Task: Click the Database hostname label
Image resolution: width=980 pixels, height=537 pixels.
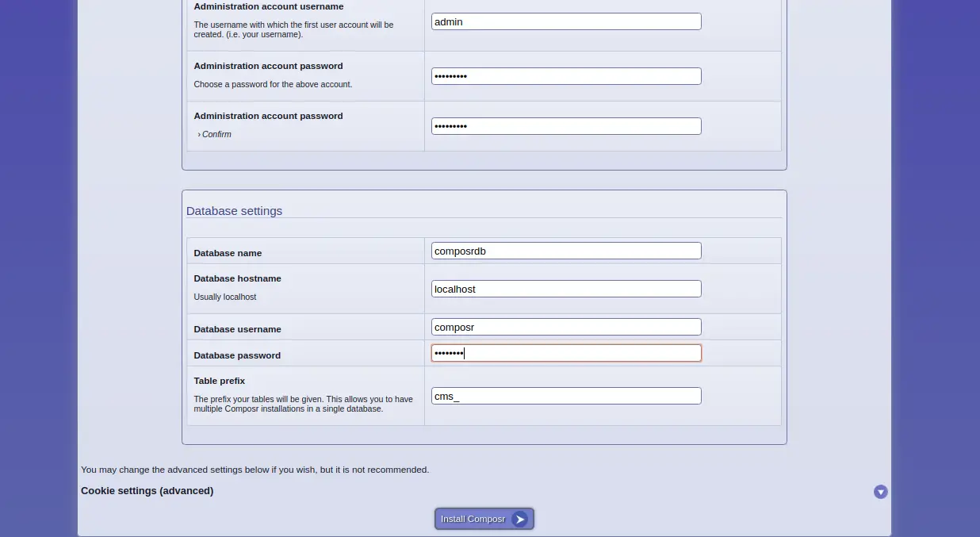Action: click(238, 278)
